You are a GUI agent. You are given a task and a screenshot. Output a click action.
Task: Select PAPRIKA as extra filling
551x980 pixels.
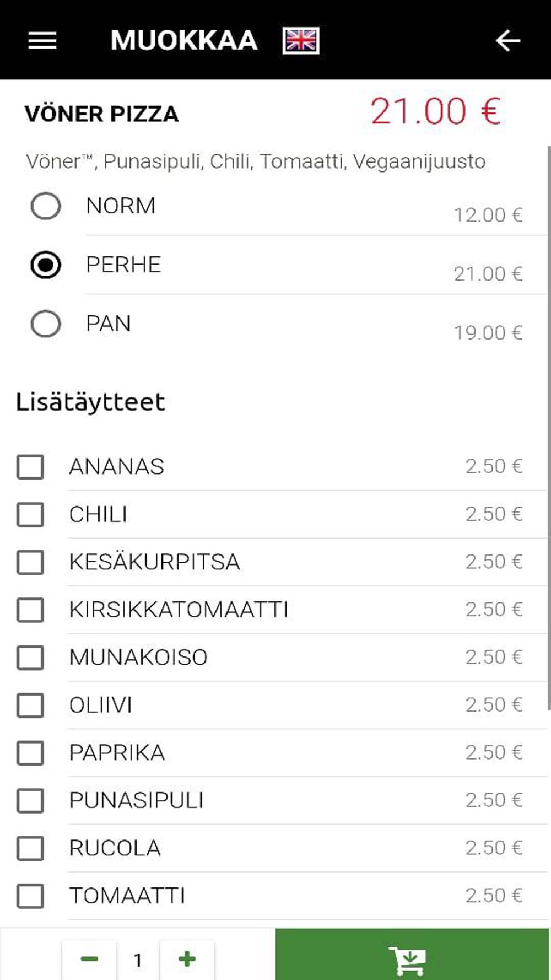coord(30,753)
